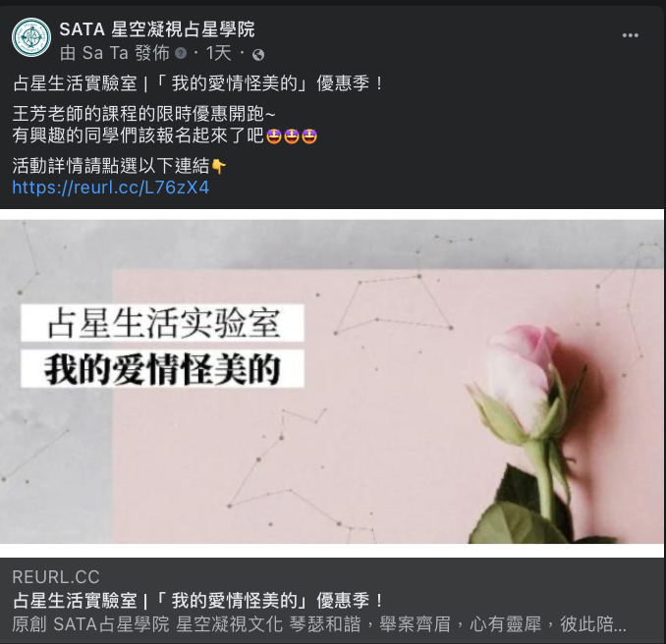666x644 pixels.
Task: Click the bold 我的爱情怪美的 caption in image
Action: (x=163, y=368)
